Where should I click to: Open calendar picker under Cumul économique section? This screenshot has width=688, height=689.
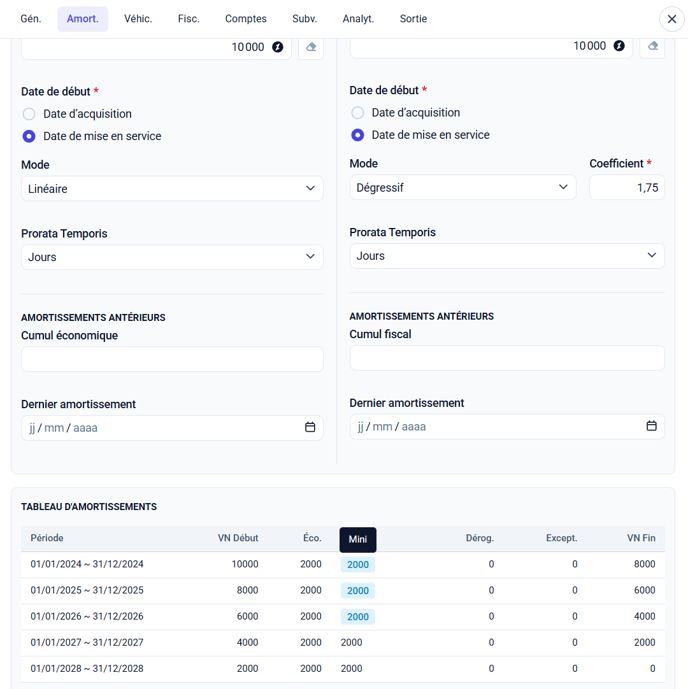pos(310,428)
